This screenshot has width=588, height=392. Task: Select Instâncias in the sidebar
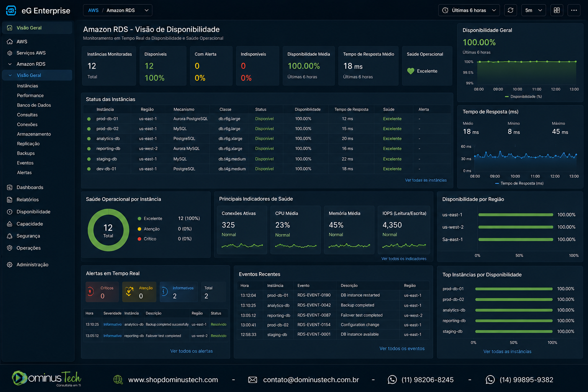[28, 86]
